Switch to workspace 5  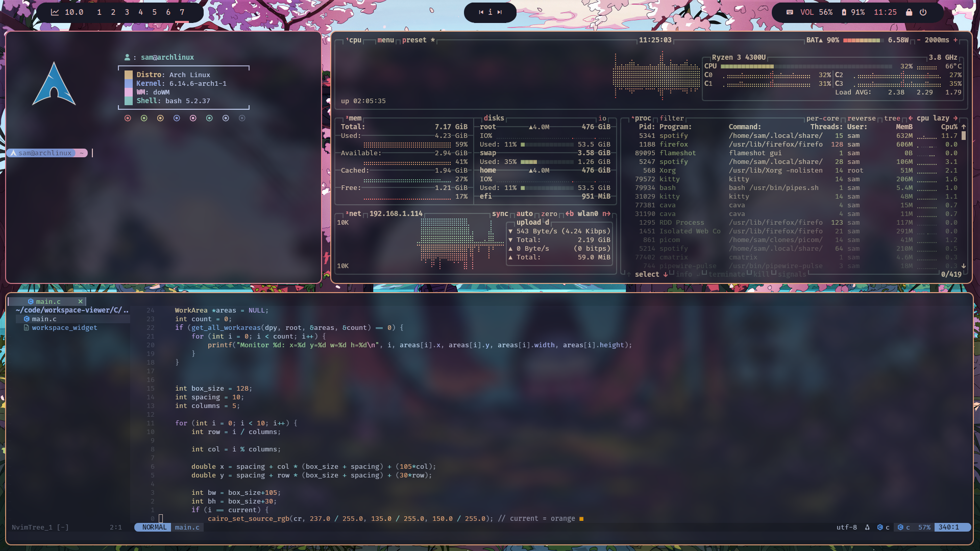pyautogui.click(x=154, y=12)
